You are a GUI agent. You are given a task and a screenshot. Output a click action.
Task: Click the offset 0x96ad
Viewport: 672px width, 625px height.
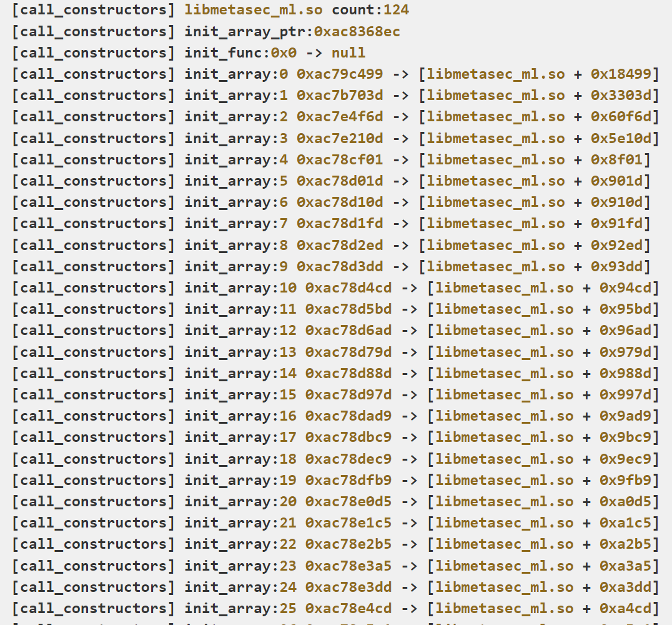(x=626, y=330)
